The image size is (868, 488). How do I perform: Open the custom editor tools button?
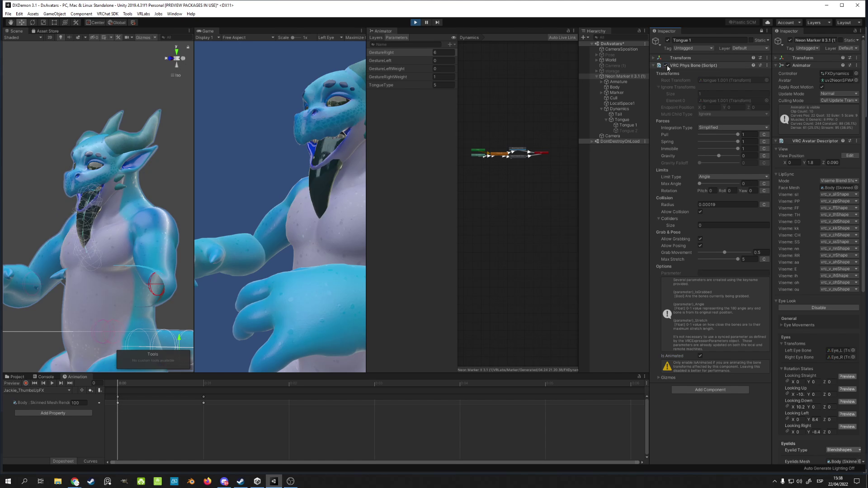[75, 22]
